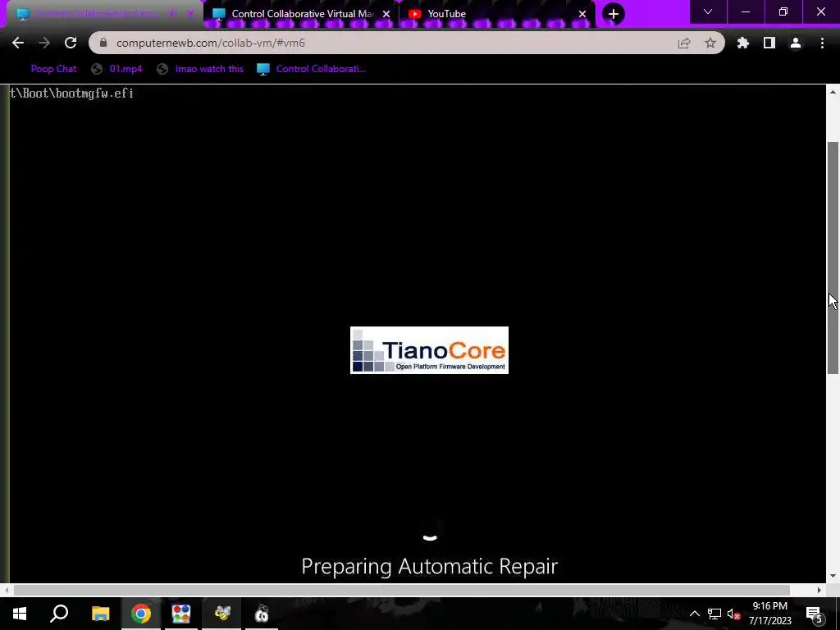
Task: Open the bee icon app on the taskbar
Action: pyautogui.click(x=221, y=614)
